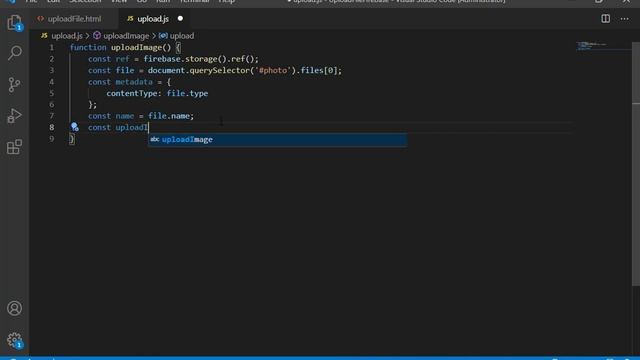
Task: Accept the uploadImage autocomplete suggestion
Action: (278, 140)
